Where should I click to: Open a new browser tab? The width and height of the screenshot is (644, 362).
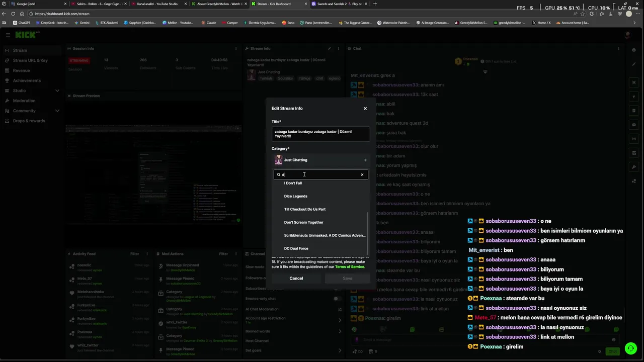click(375, 4)
